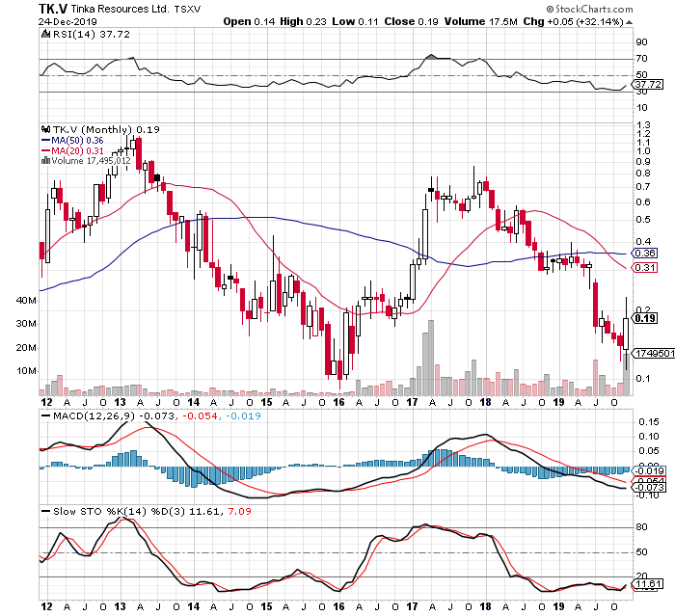Image resolution: width=675 pixels, height=616 pixels.
Task: Select the 0.36 MA(50) price label
Action: 645,253
